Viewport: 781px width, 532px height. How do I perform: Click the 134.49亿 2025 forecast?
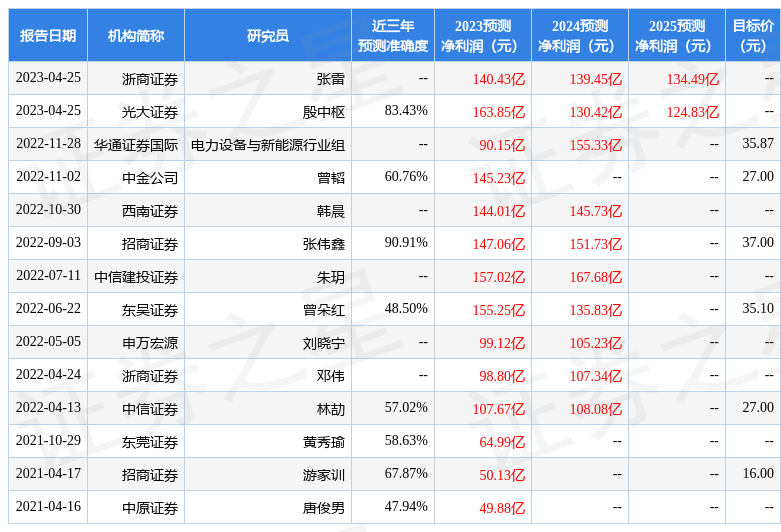(x=693, y=79)
